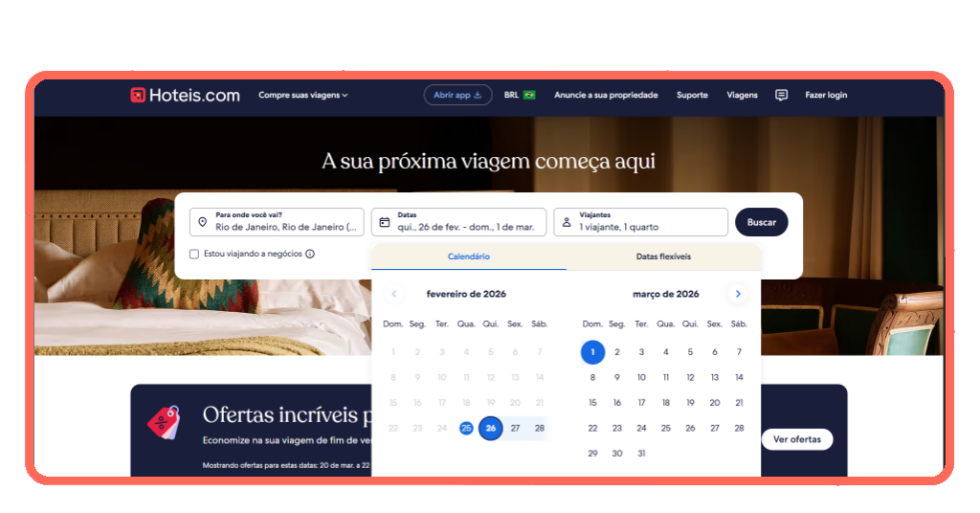Select March 29 in calendar
Viewport: 980px width, 513px height.
592,454
